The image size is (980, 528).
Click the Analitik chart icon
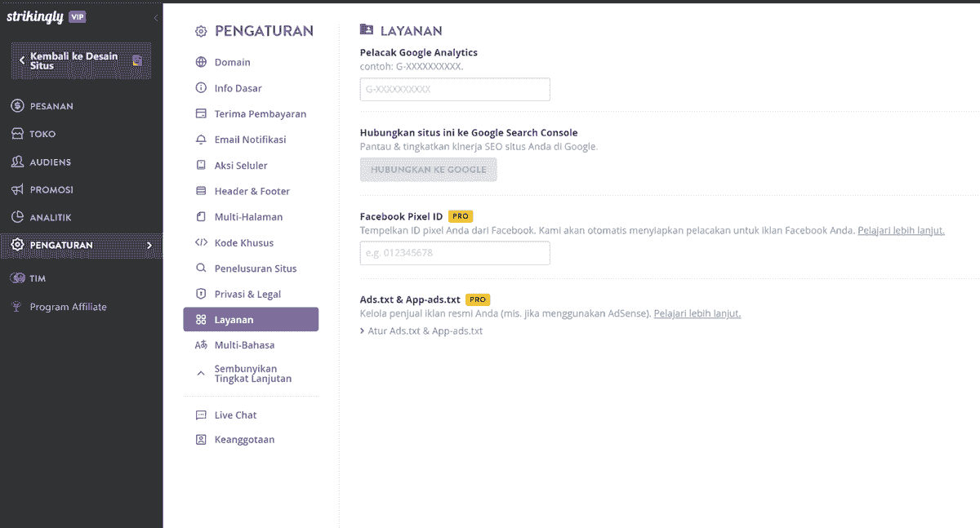point(17,217)
